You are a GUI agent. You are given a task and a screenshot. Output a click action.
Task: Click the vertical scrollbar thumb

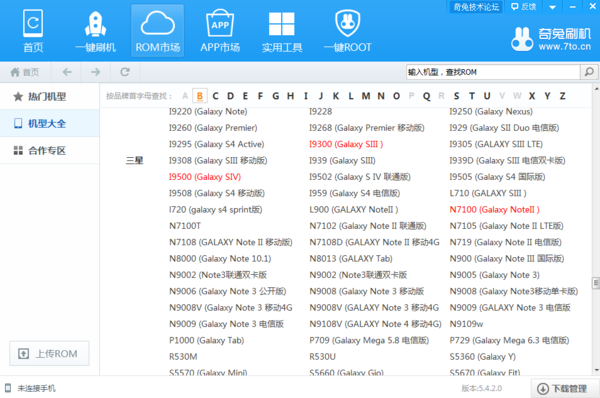click(596, 283)
